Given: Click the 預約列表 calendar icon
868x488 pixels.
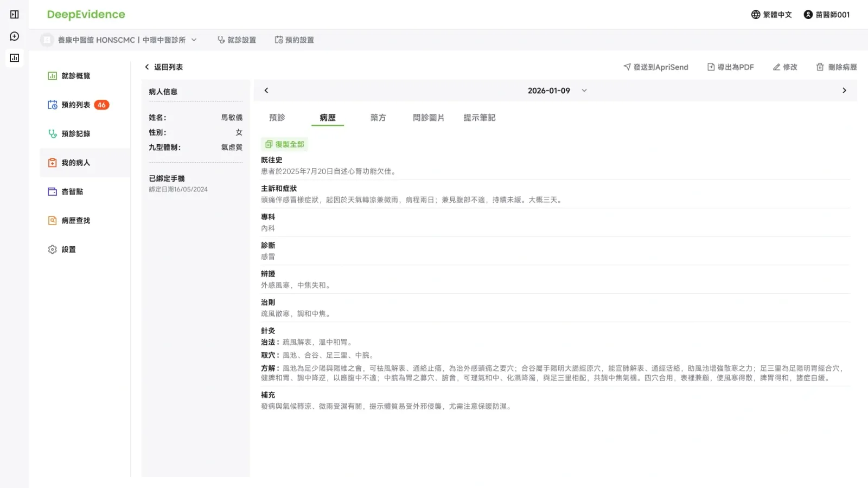Looking at the screenshot, I should [x=53, y=105].
